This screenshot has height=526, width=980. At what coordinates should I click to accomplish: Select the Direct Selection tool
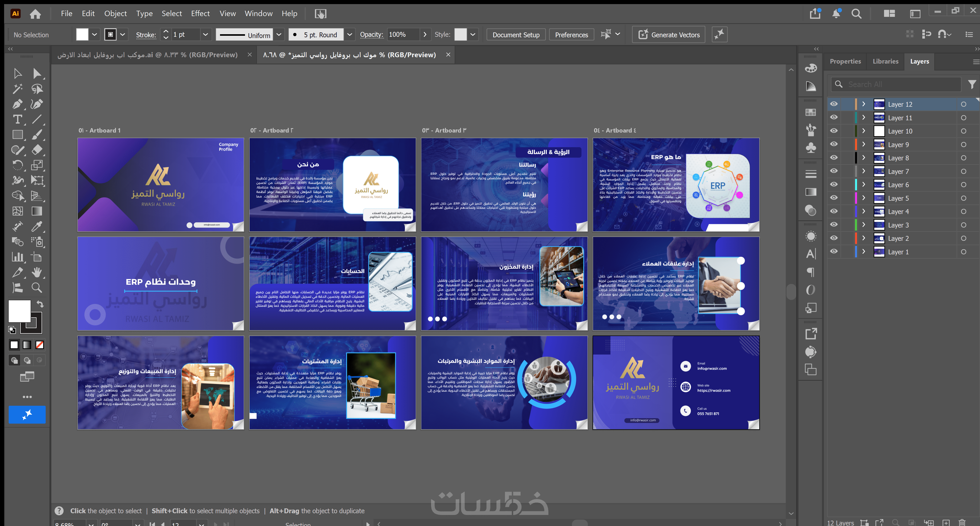[x=37, y=73]
